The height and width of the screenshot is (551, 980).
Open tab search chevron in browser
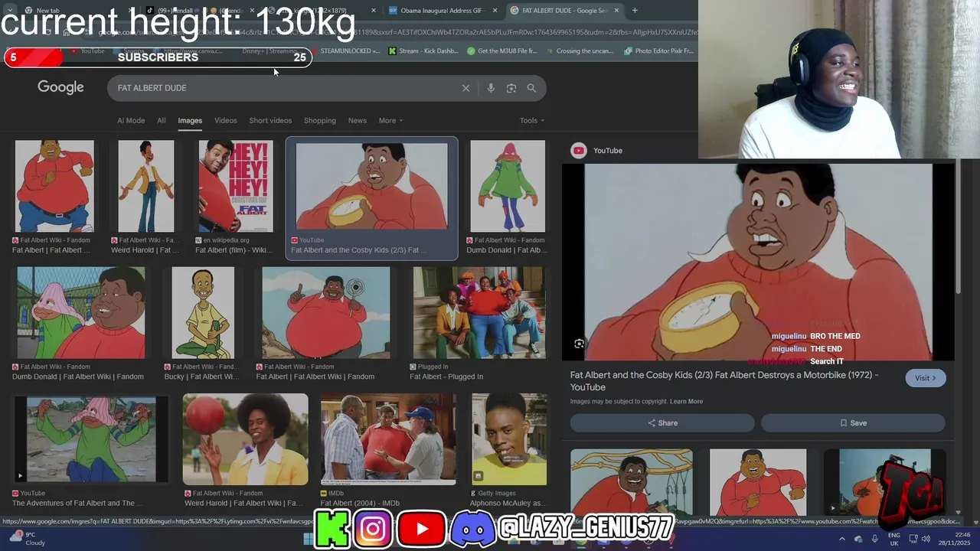(10, 11)
